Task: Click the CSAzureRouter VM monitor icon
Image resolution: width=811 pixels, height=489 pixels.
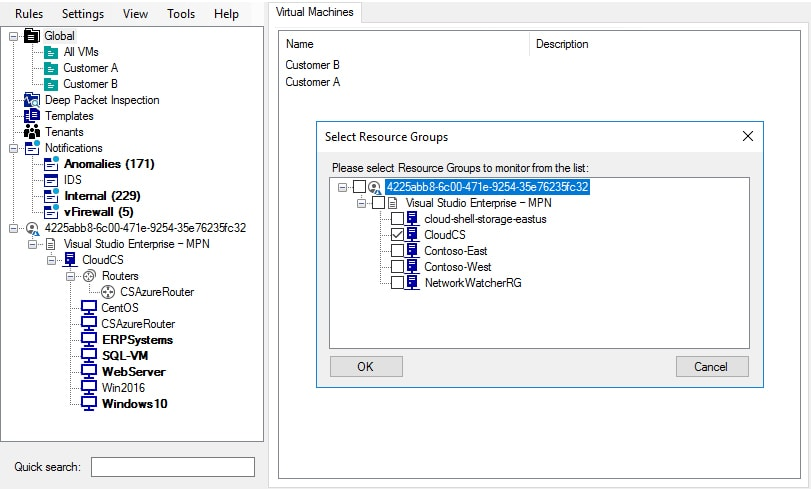Action: pos(89,324)
